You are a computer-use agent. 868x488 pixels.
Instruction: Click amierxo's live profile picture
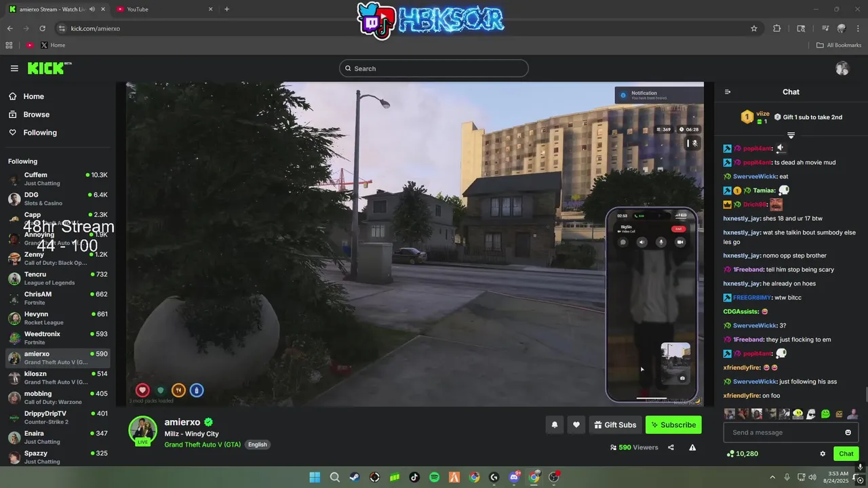tap(143, 430)
